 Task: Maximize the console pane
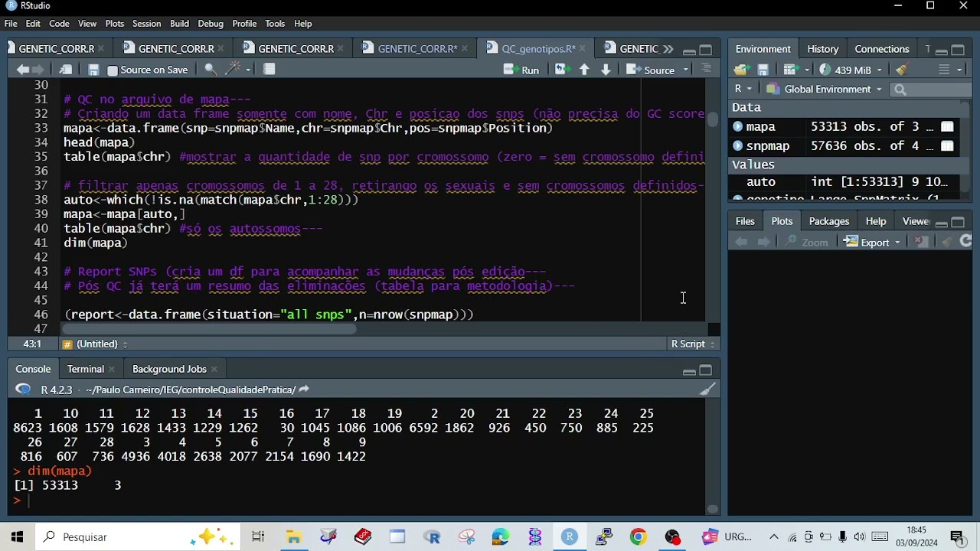pos(706,370)
